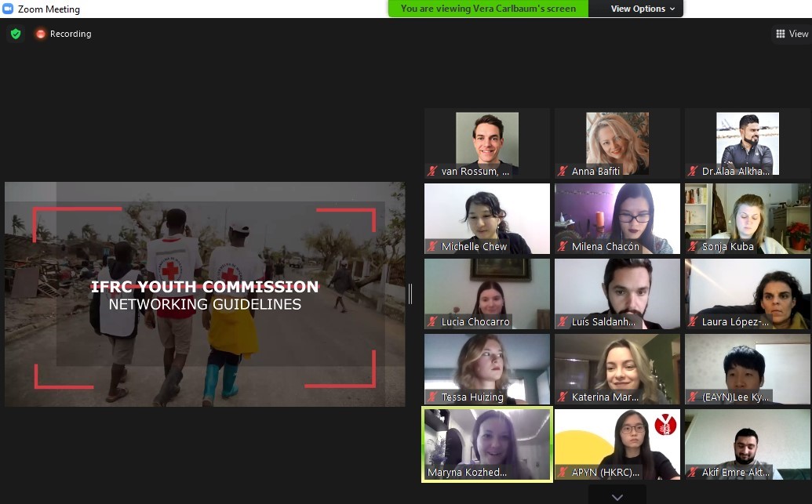This screenshot has height=504, width=812.
Task: Click the 'You are viewing Vera Carlbaum's screen' banner
Action: 488,9
